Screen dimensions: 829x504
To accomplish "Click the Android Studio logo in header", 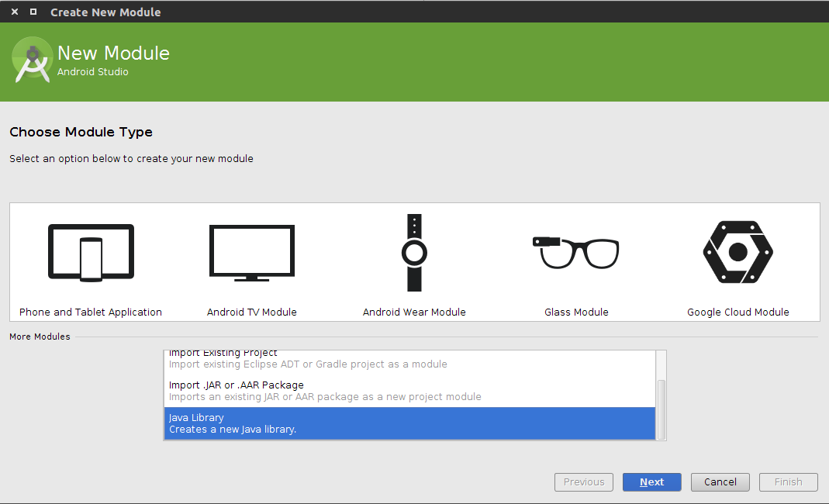I will pyautogui.click(x=33, y=60).
